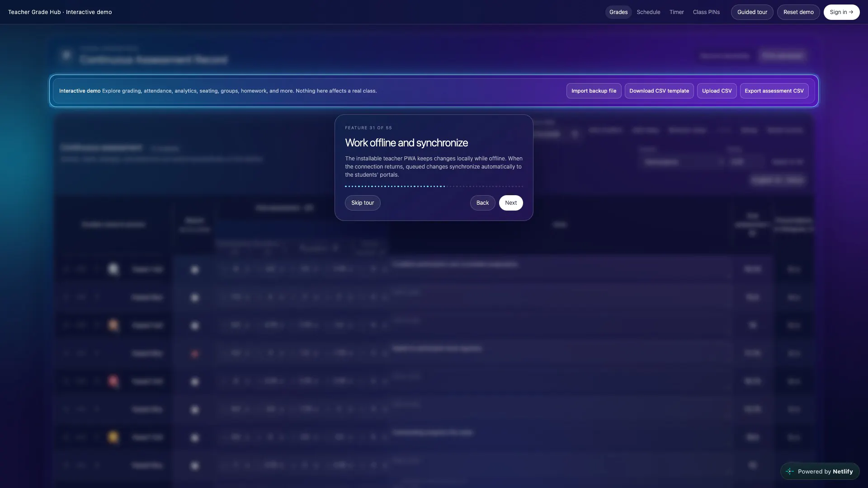The height and width of the screenshot is (488, 868).
Task: Click the Reset demo button
Action: tap(798, 12)
